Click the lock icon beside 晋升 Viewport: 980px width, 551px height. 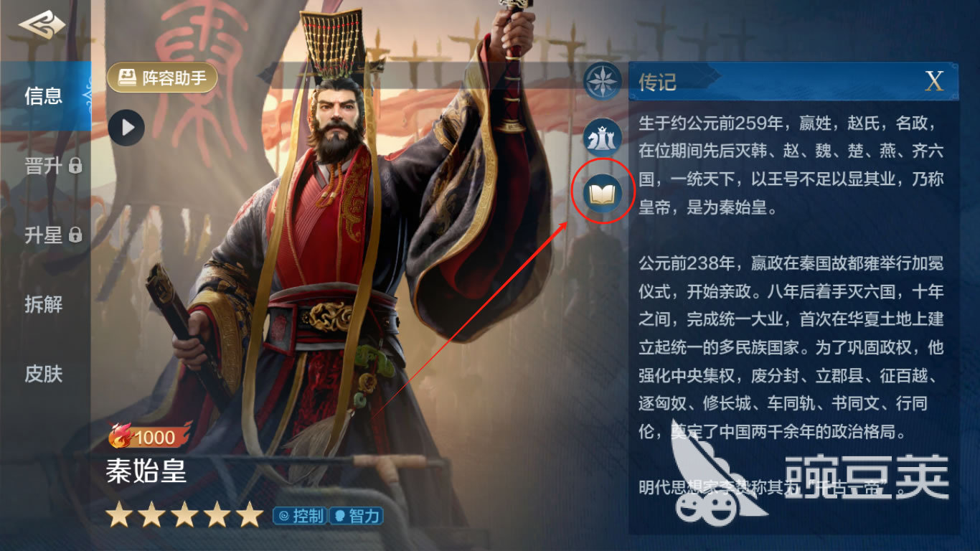tap(75, 166)
